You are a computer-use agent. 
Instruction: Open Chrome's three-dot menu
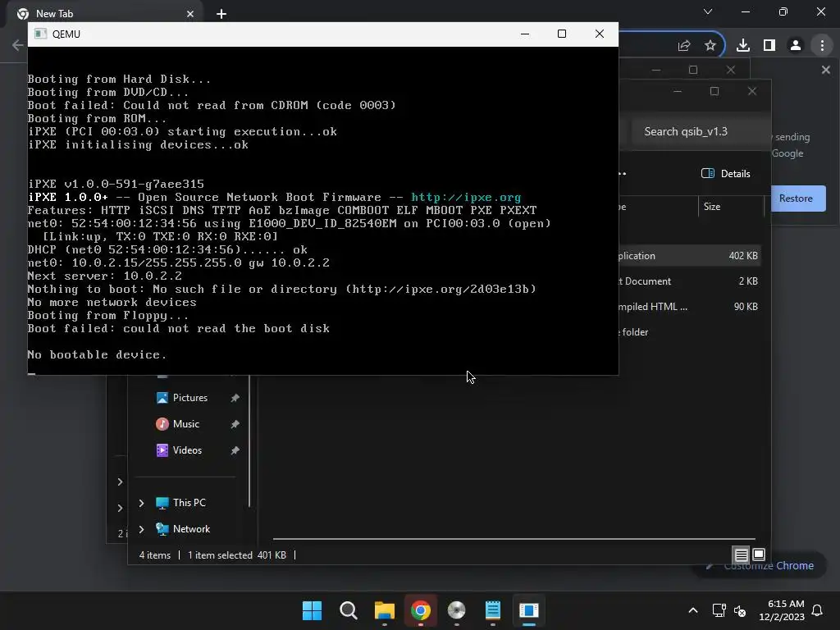822,46
